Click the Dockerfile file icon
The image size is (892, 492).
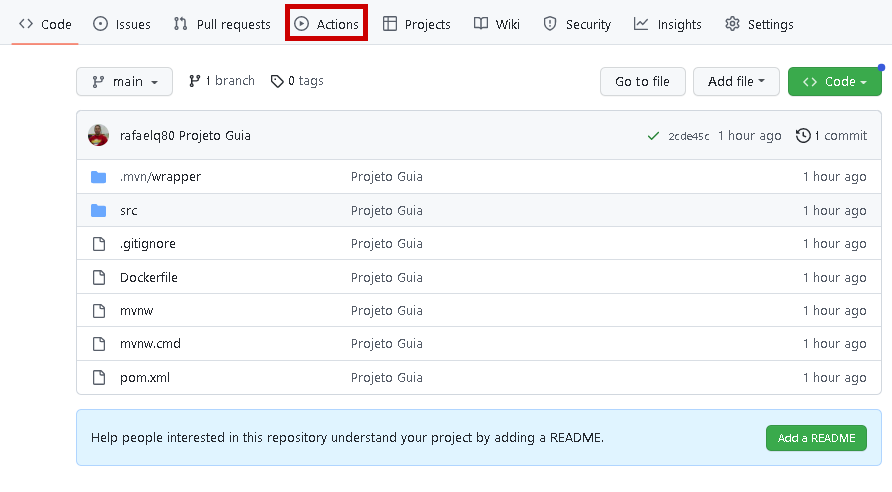click(x=98, y=277)
